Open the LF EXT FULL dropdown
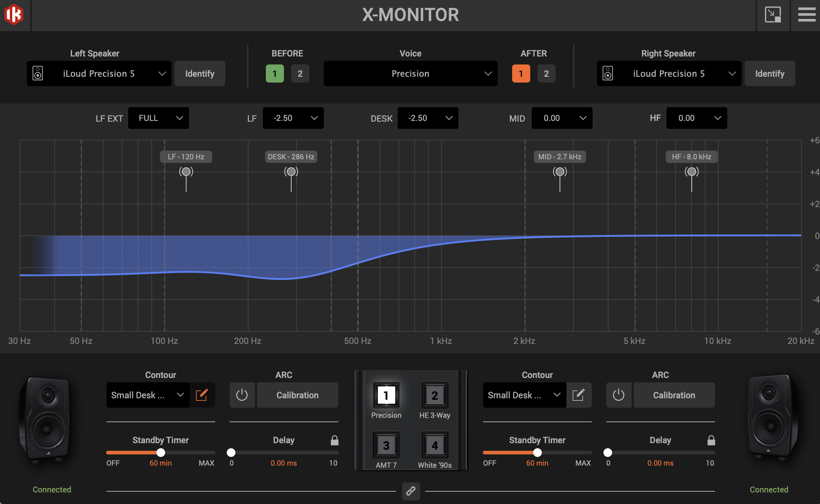Viewport: 820px width, 504px height. click(159, 118)
